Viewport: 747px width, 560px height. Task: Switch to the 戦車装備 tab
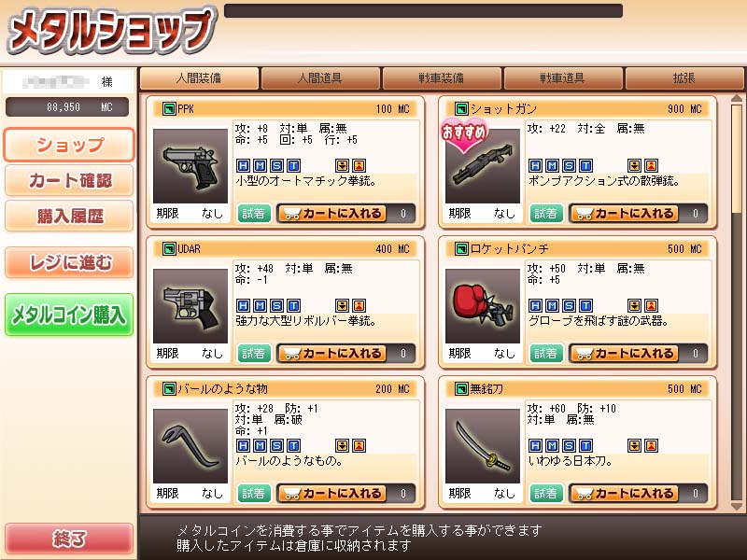click(x=442, y=78)
